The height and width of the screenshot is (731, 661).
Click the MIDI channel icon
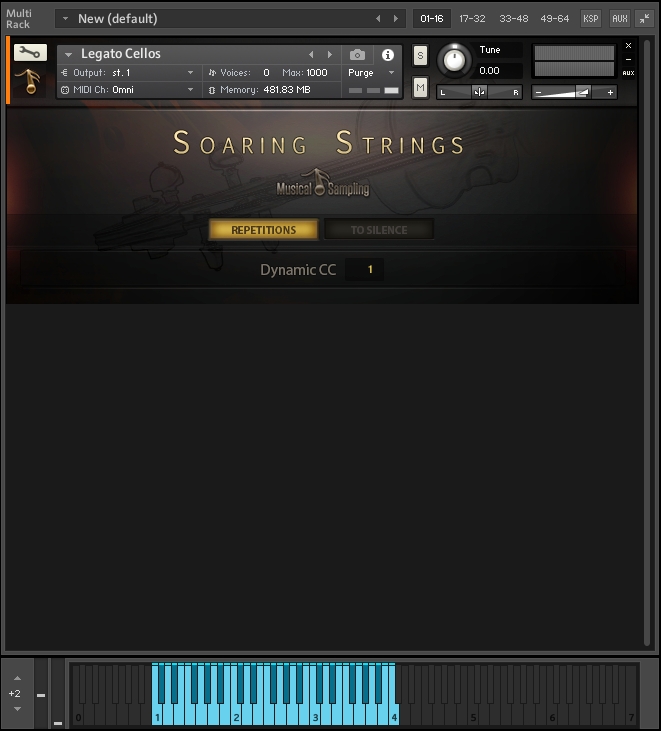(x=65, y=90)
